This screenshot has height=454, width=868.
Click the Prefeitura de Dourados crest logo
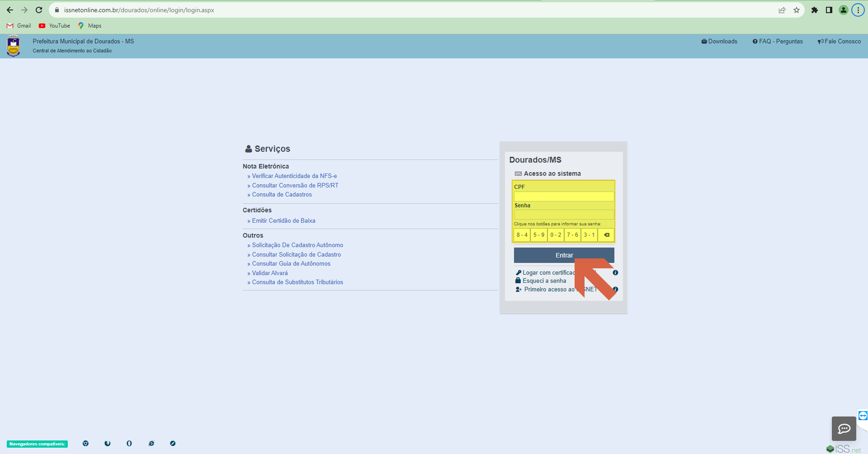click(14, 46)
